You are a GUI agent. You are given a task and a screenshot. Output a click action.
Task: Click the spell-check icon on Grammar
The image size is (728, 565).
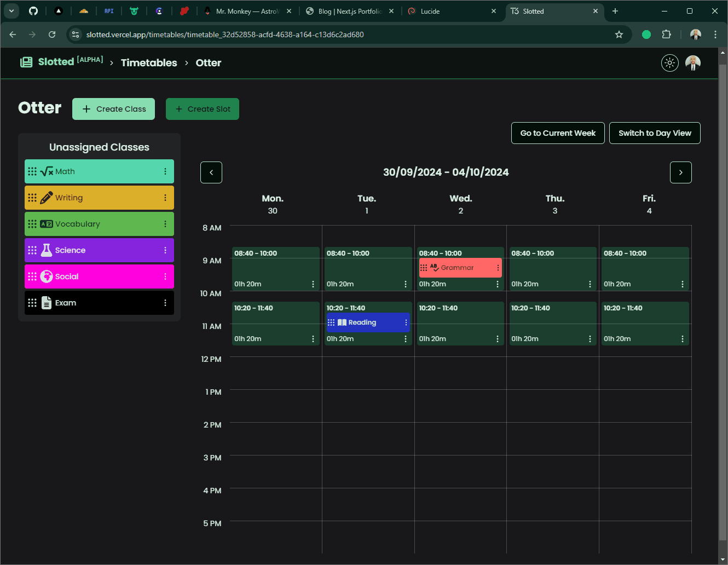click(435, 268)
